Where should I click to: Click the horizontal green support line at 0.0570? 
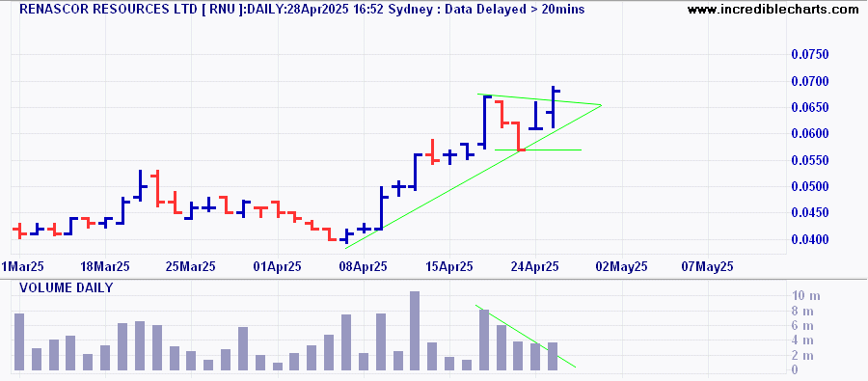537,150
